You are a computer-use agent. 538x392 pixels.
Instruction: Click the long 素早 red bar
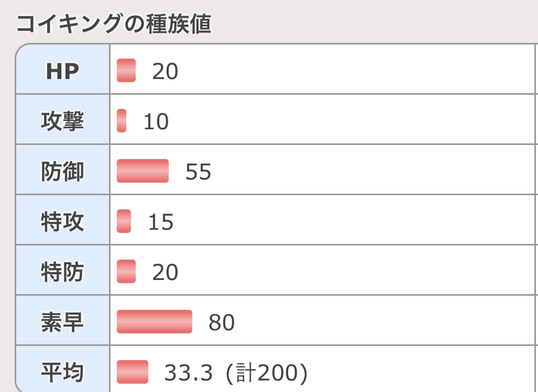coord(155,321)
